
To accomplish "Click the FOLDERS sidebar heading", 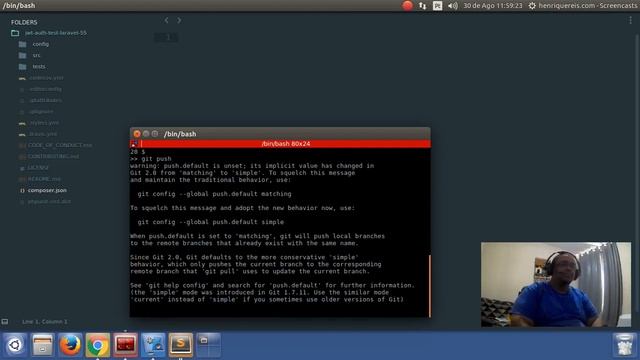I will tap(24, 22).
